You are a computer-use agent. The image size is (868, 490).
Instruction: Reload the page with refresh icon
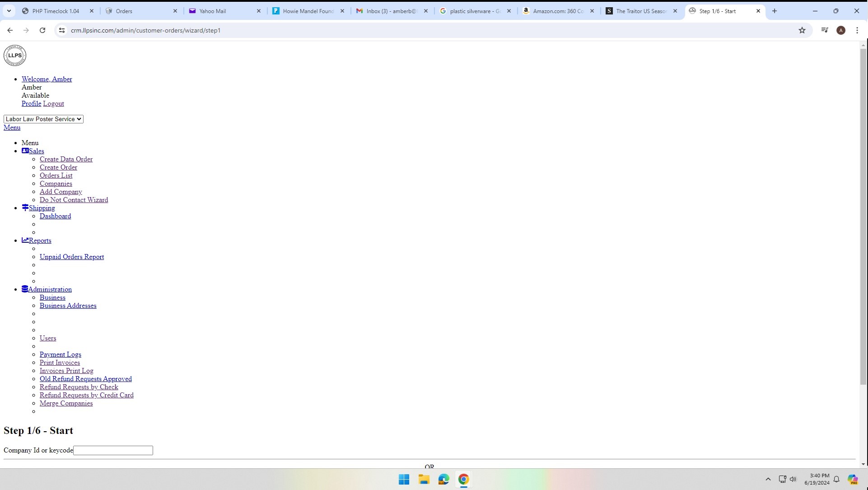pyautogui.click(x=42, y=30)
